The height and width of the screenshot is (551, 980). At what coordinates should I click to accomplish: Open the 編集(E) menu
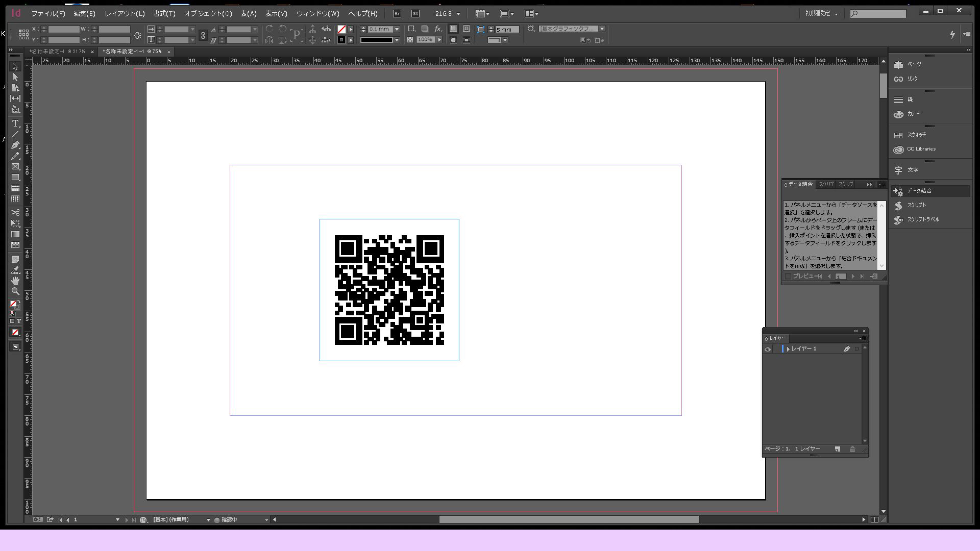tap(84, 14)
